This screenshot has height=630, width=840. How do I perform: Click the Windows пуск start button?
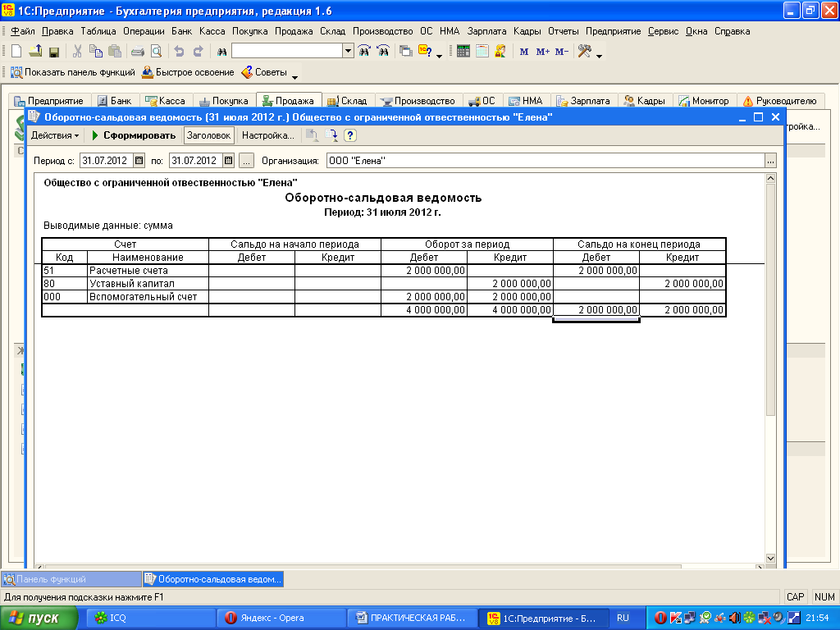pyautogui.click(x=39, y=619)
